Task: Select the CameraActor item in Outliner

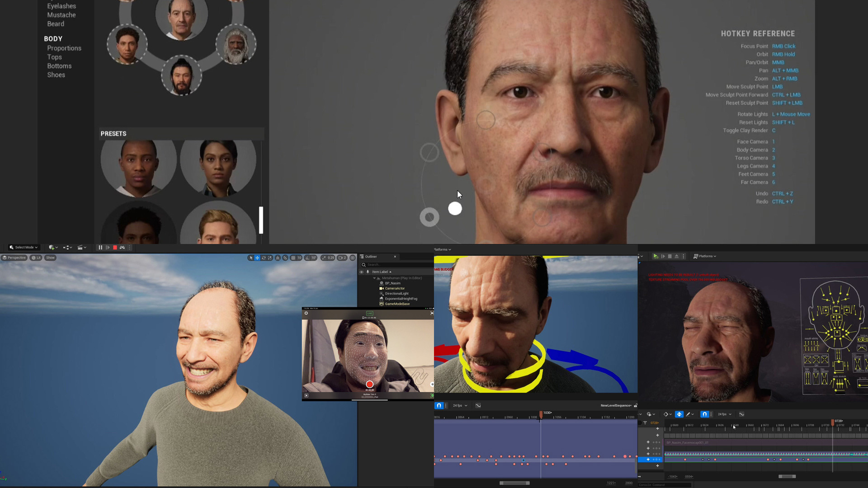Action: click(x=395, y=288)
